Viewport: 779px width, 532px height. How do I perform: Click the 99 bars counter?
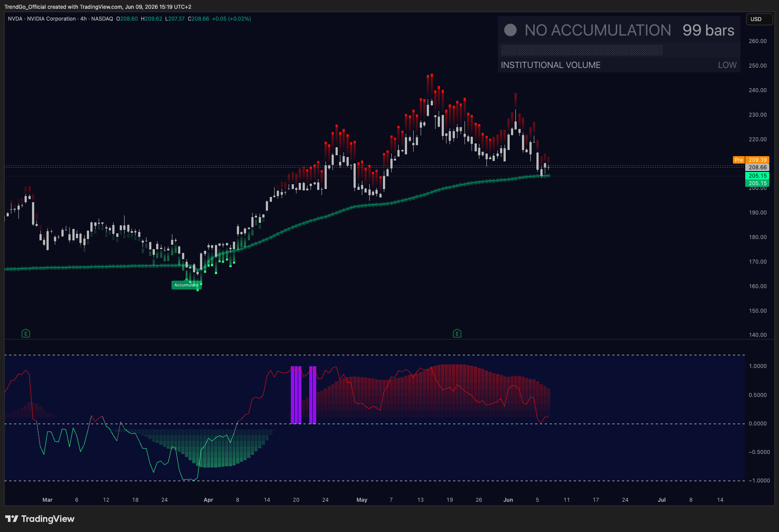click(708, 30)
